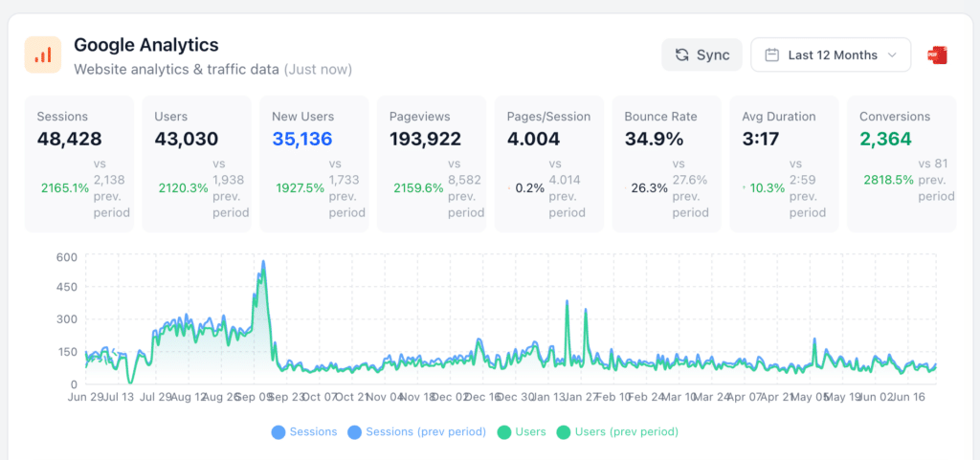The width and height of the screenshot is (980, 460).
Task: Toggle the Users (prev period) legend series
Action: (x=617, y=432)
